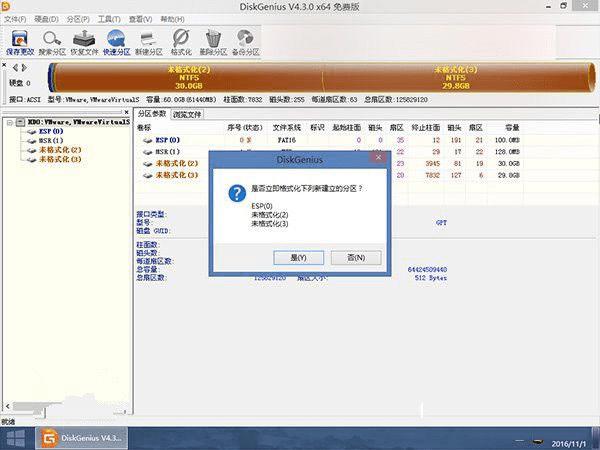This screenshot has width=600, height=450.
Task: Click the 标识 column header
Action: (317, 128)
